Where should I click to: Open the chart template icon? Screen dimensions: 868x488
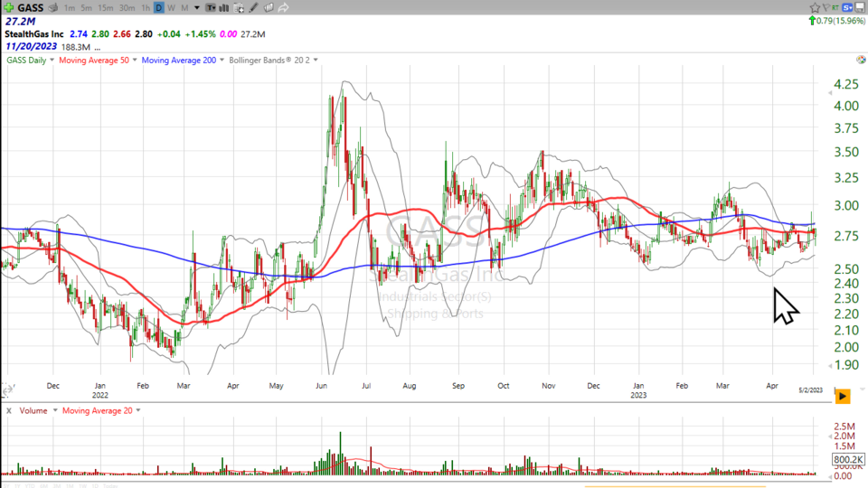pos(211,8)
